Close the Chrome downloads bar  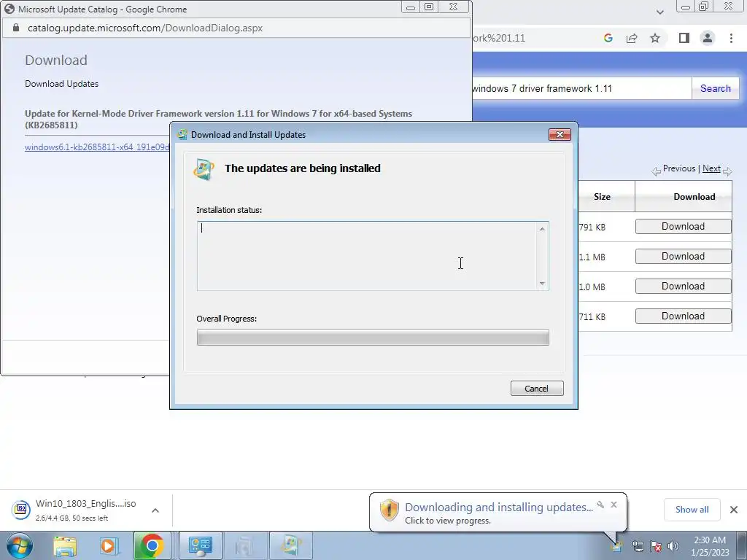734,510
